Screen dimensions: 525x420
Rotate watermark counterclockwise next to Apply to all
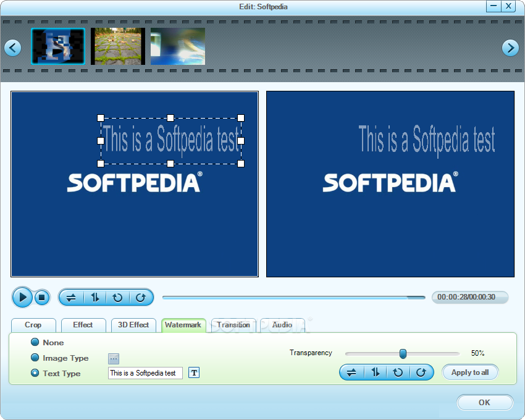click(398, 372)
